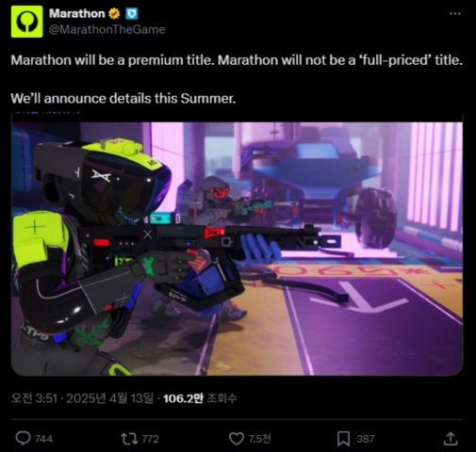The width and height of the screenshot is (476, 452).
Task: Click the gold verified badge
Action: coord(114,13)
